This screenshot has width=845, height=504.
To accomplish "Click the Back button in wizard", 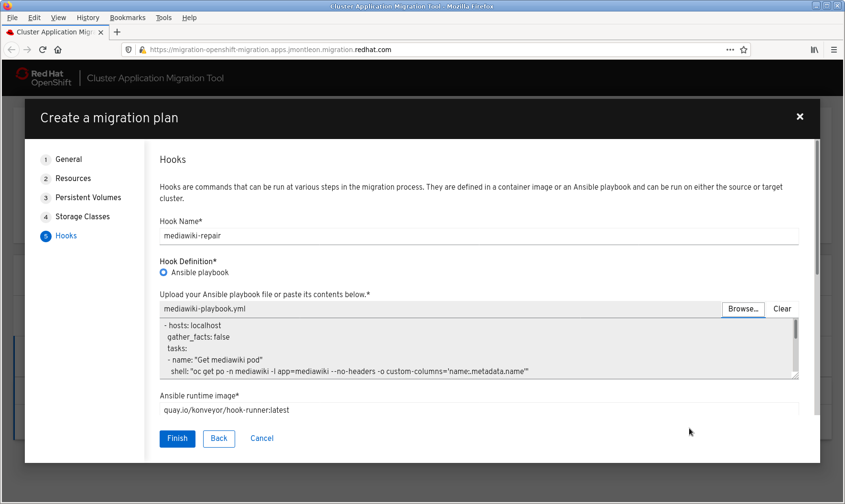I will click(x=219, y=439).
